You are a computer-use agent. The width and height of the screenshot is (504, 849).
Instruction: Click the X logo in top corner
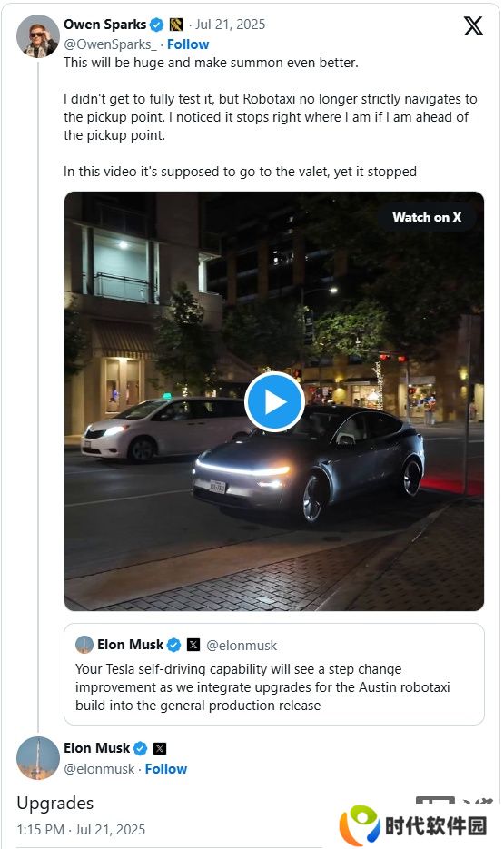473,25
